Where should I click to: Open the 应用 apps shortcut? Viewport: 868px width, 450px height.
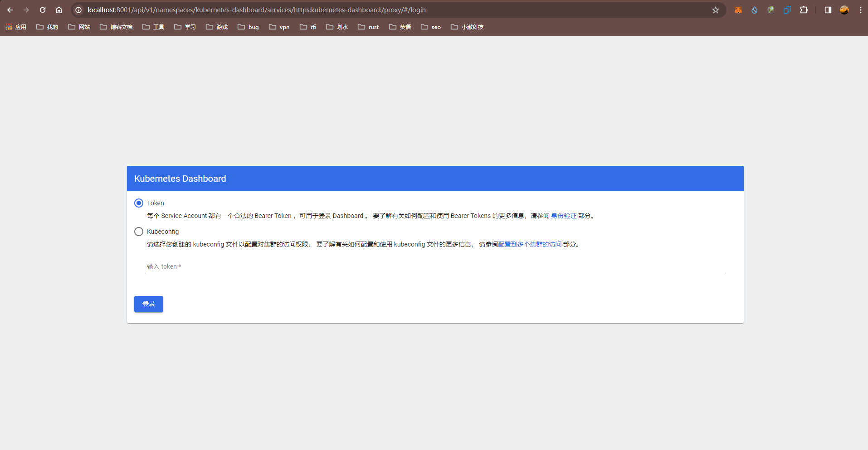click(x=16, y=27)
